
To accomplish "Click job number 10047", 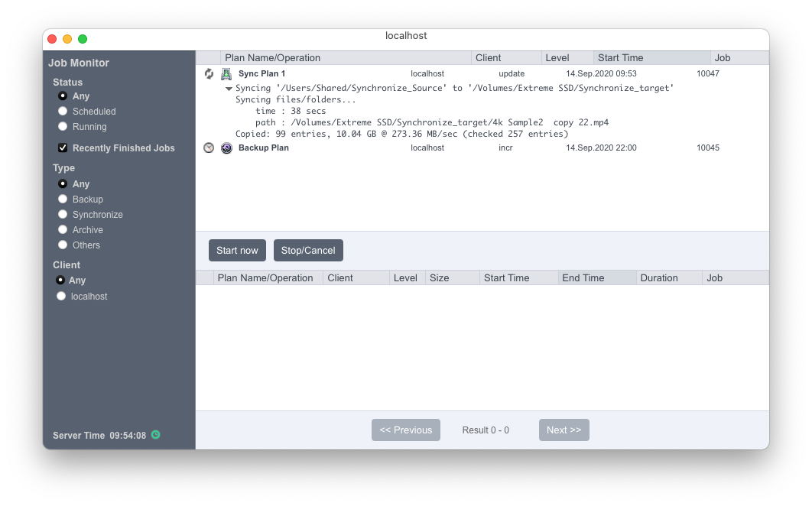I will [708, 73].
